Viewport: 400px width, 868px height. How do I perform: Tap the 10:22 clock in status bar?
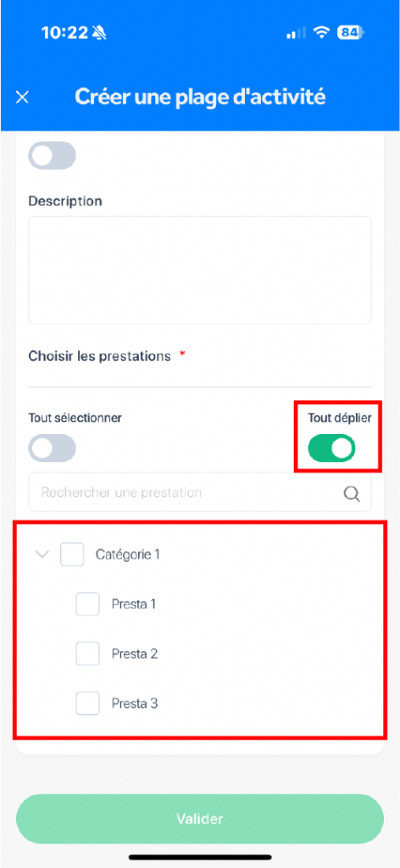pyautogui.click(x=64, y=33)
